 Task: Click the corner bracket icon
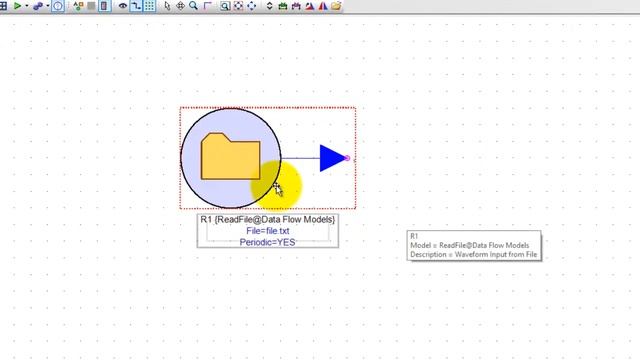207,6
